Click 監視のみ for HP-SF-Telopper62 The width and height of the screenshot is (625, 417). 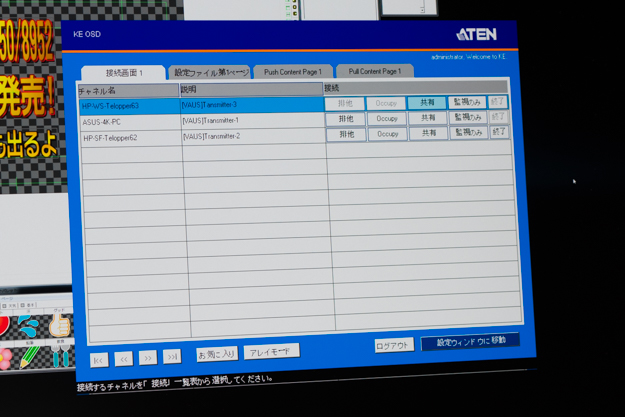(467, 132)
